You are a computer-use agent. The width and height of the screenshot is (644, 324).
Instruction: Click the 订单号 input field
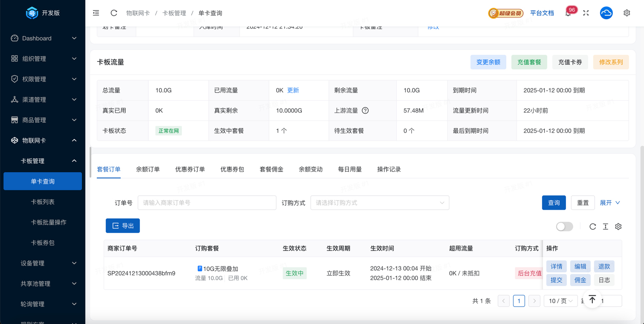pyautogui.click(x=207, y=203)
